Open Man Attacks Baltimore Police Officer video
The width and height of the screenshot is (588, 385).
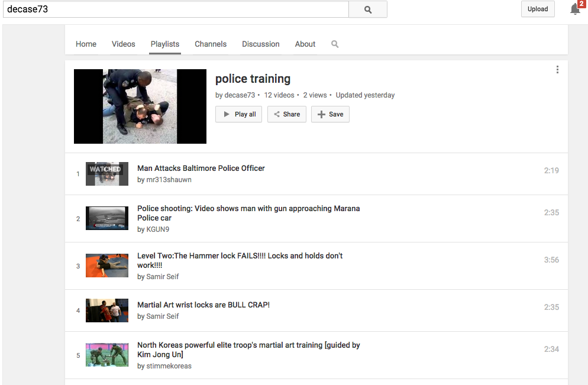(201, 169)
